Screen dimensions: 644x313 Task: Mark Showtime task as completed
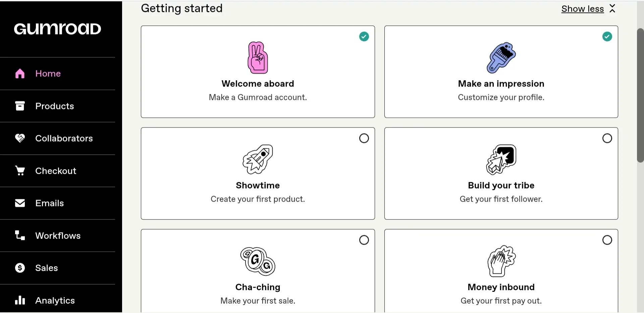(364, 138)
